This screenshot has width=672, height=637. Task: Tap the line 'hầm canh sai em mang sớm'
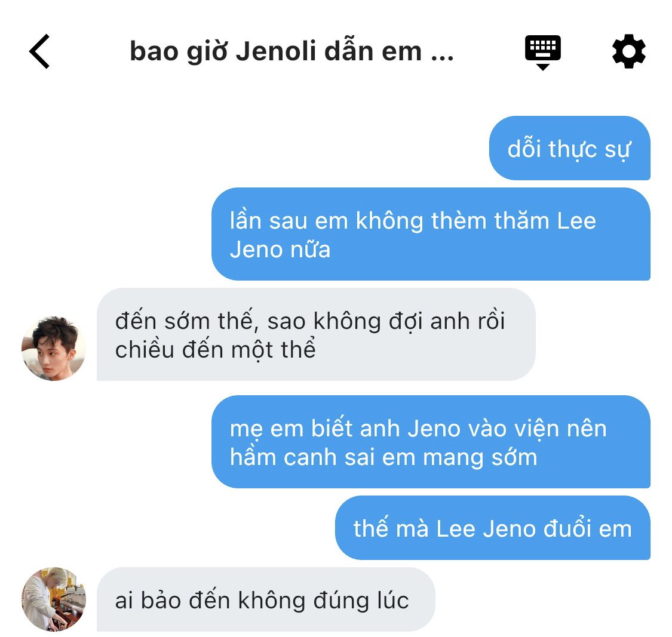(383, 457)
